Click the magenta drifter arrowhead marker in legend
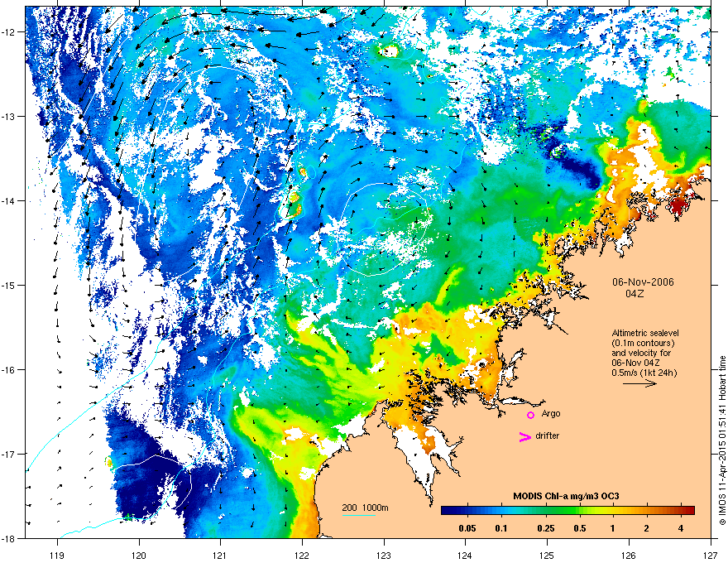This screenshot has width=728, height=563. click(524, 436)
